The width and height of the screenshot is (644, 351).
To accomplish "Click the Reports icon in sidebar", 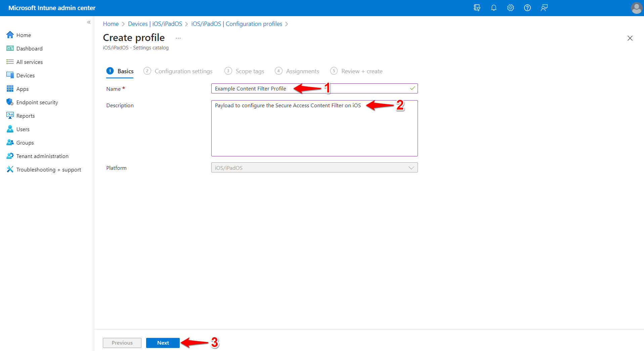I will (x=10, y=115).
